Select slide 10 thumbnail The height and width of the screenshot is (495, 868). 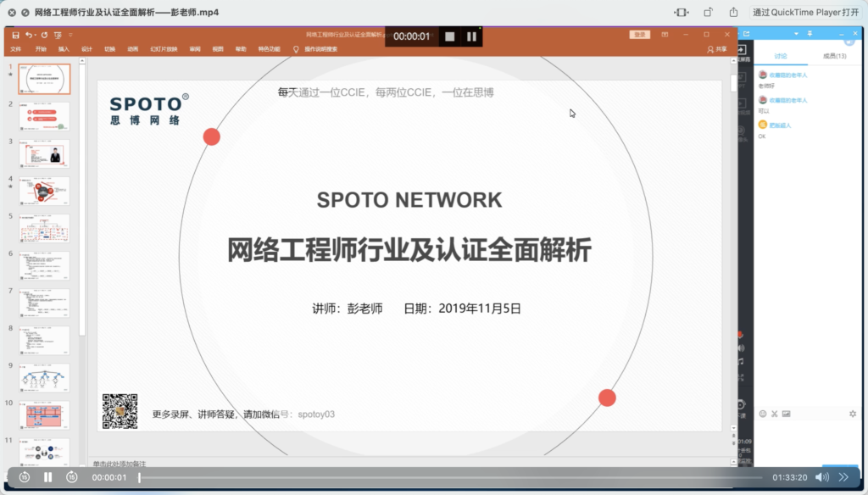pyautogui.click(x=44, y=415)
